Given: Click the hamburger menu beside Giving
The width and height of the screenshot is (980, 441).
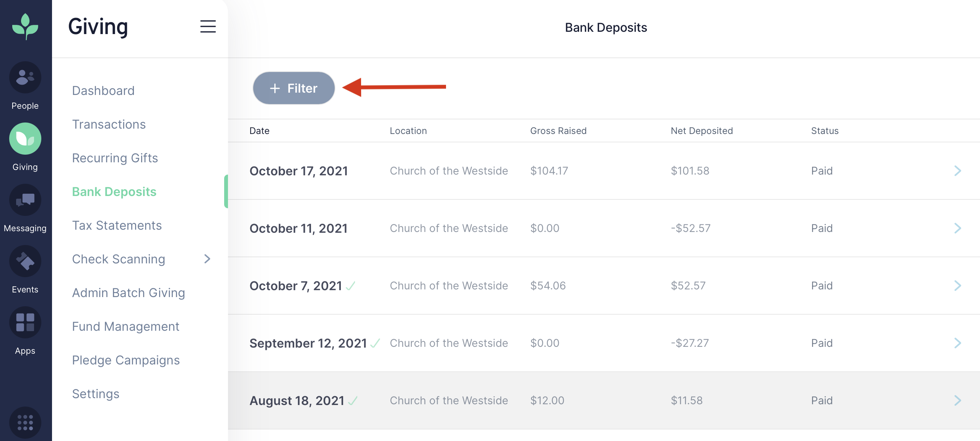Looking at the screenshot, I should (208, 26).
